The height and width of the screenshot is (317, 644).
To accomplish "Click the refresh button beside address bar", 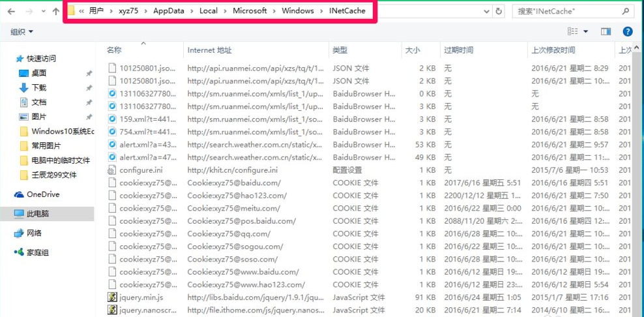I will (499, 11).
